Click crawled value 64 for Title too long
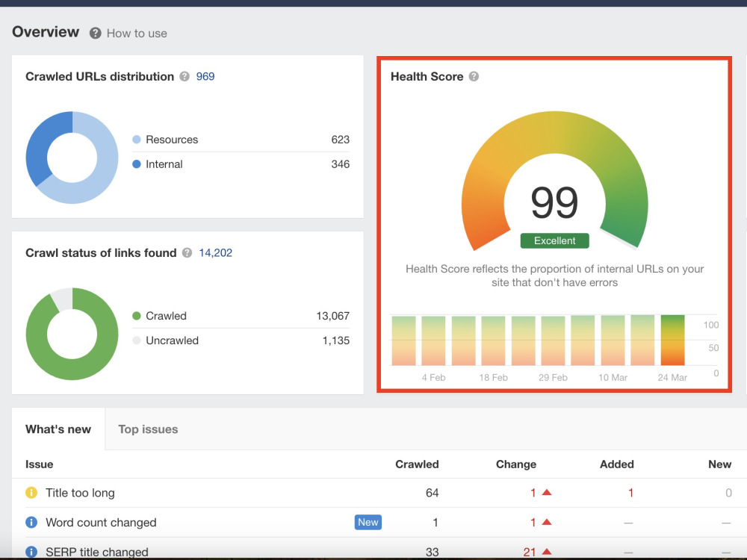The width and height of the screenshot is (747, 560). (432, 493)
